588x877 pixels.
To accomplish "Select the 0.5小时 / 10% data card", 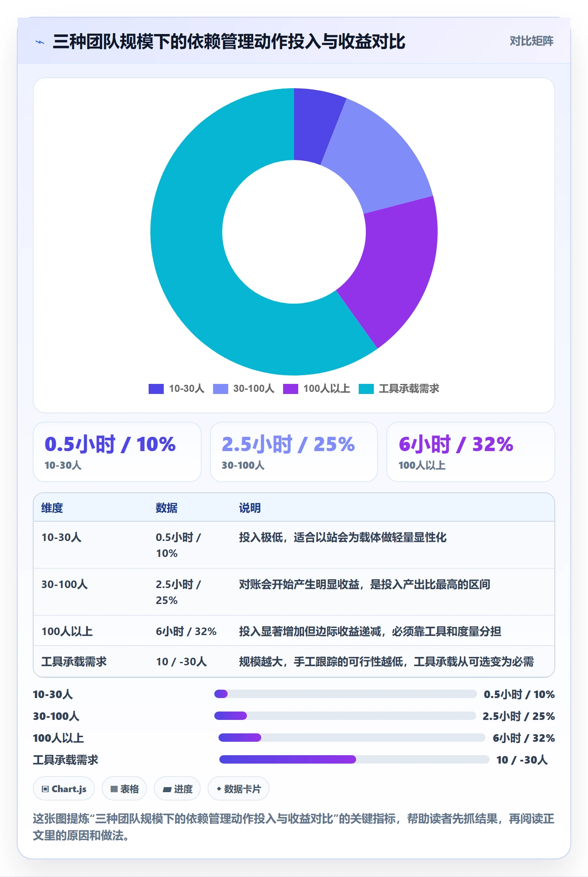I will [117, 452].
